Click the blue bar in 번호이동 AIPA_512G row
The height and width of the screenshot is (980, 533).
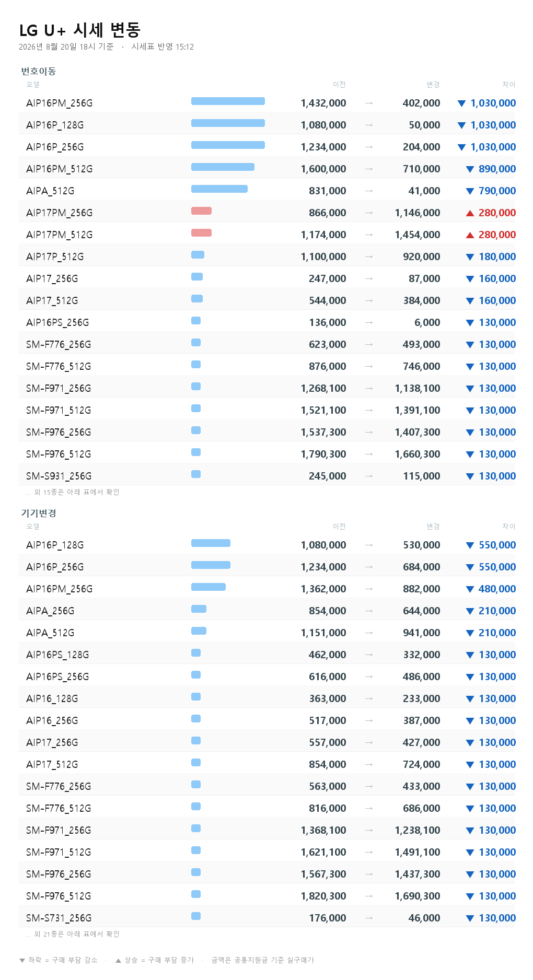pyautogui.click(x=219, y=189)
